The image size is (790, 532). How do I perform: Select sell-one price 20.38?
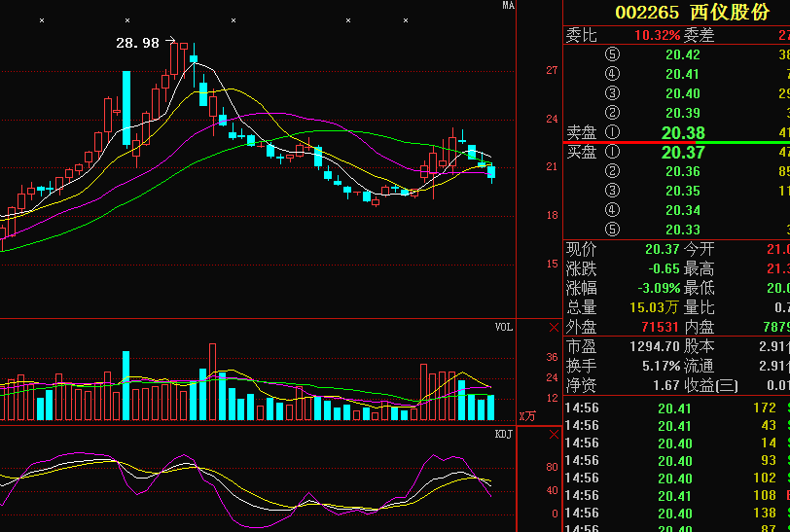682,132
